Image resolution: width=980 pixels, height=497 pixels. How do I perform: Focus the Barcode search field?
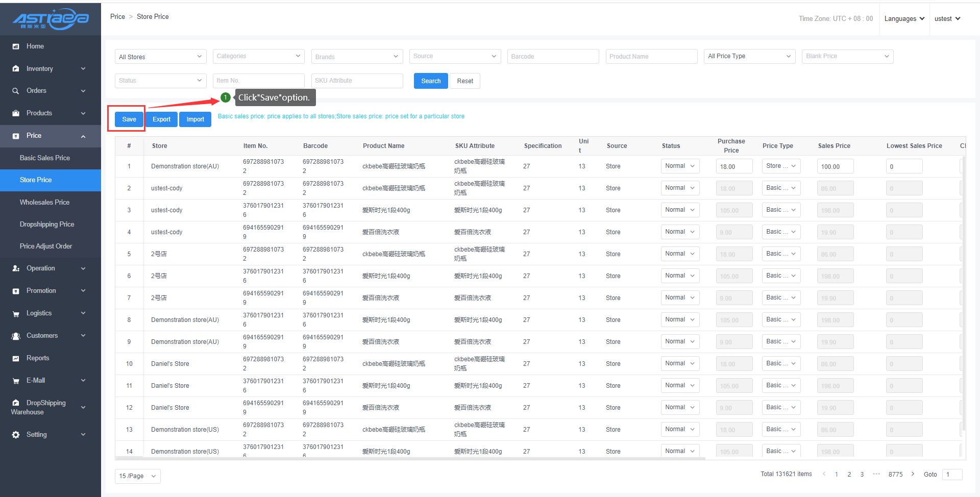(x=553, y=57)
